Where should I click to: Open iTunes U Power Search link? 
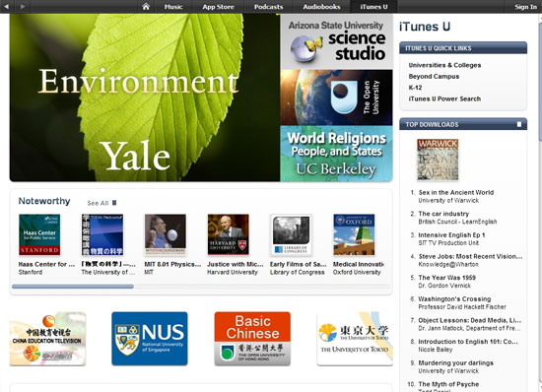[x=444, y=98]
